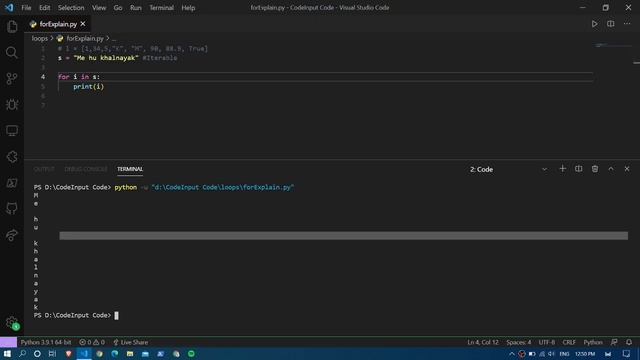Place cursor on line 'for i in s:'
The image size is (640, 360).
[x=79, y=77]
